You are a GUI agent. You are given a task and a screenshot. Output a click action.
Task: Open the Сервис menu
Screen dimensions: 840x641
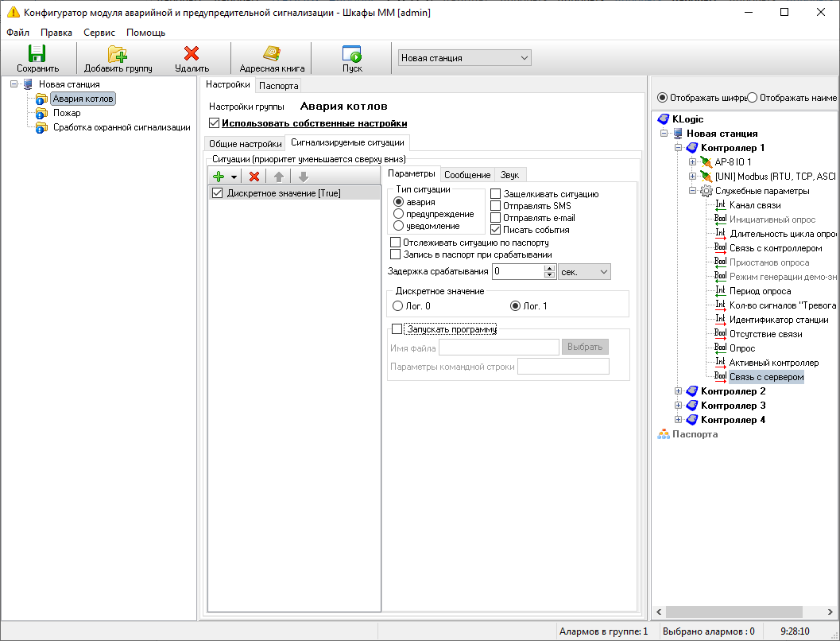tap(99, 33)
